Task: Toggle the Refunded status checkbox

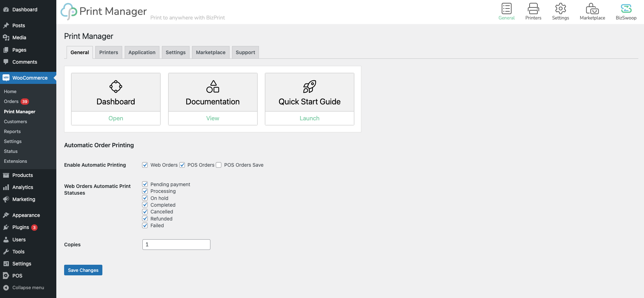Action: [x=145, y=218]
